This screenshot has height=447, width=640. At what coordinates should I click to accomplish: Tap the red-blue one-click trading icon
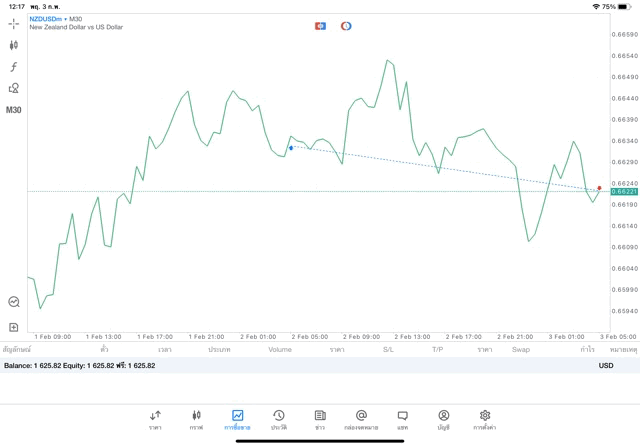tap(320, 26)
